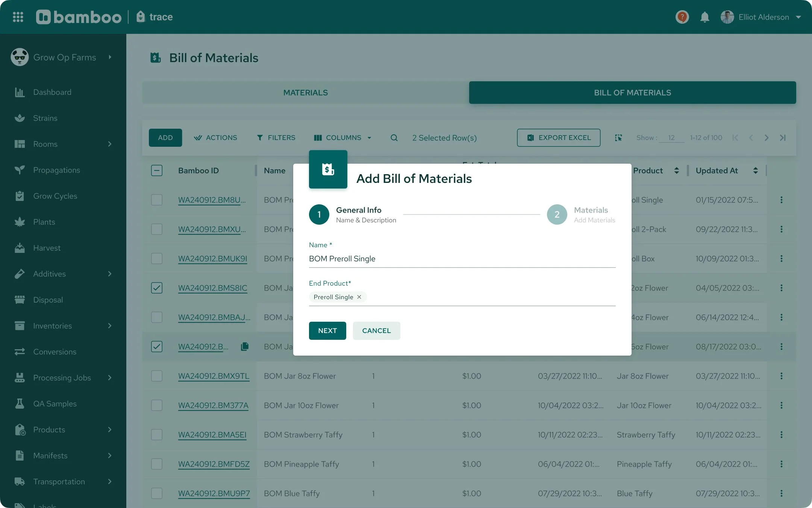Toggle the select-all header checkbox
Viewport: 812px width, 508px height.
[157, 170]
